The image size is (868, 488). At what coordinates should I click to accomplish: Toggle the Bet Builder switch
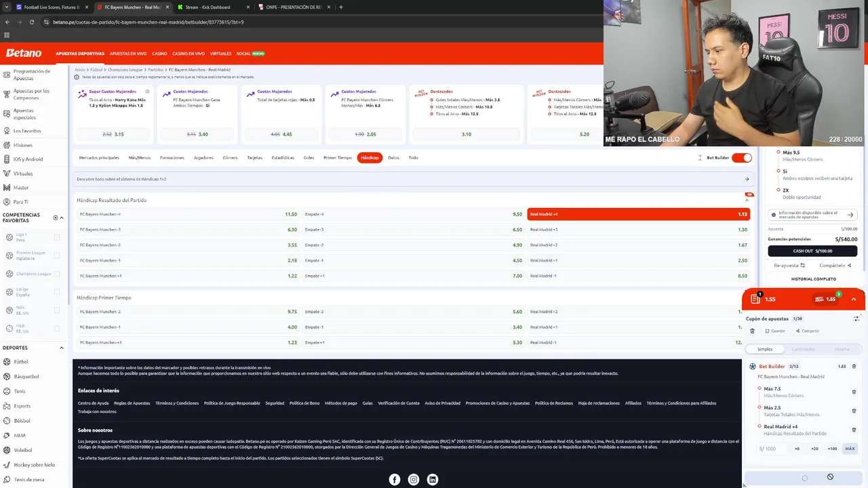[x=742, y=158]
